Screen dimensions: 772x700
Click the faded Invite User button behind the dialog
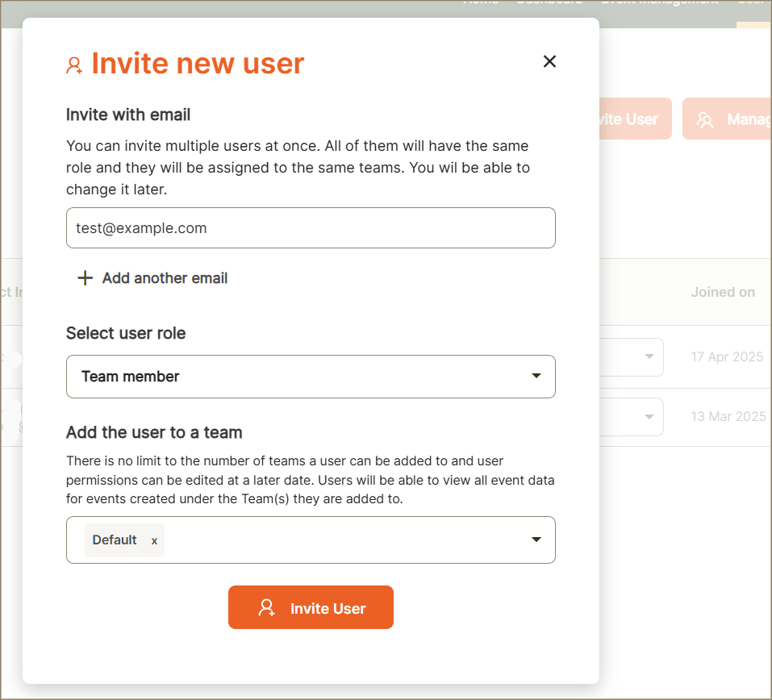(x=635, y=119)
